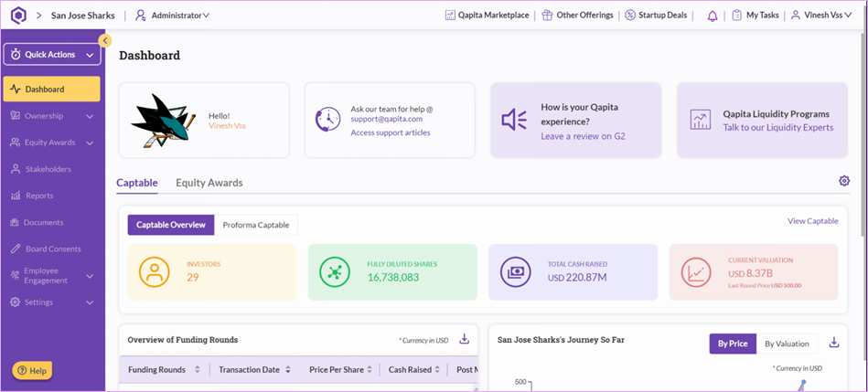The image size is (868, 392).
Task: Click the Investors person circle icon
Action: point(155,272)
